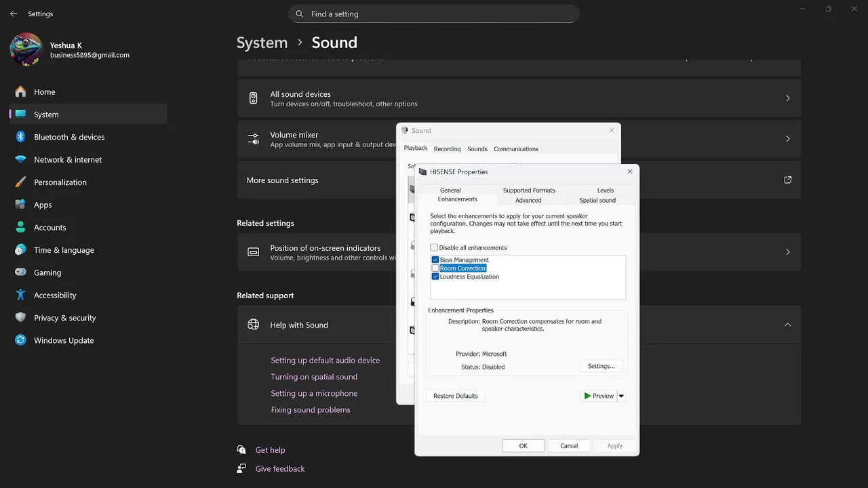868x488 pixels.
Task: Enable the Room Correction checkbox
Action: click(x=435, y=268)
